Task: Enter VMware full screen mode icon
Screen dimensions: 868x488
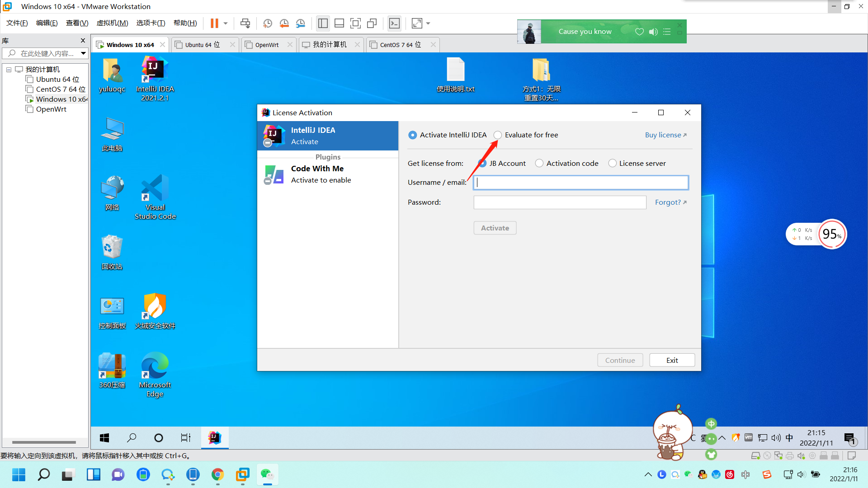Action: [356, 23]
